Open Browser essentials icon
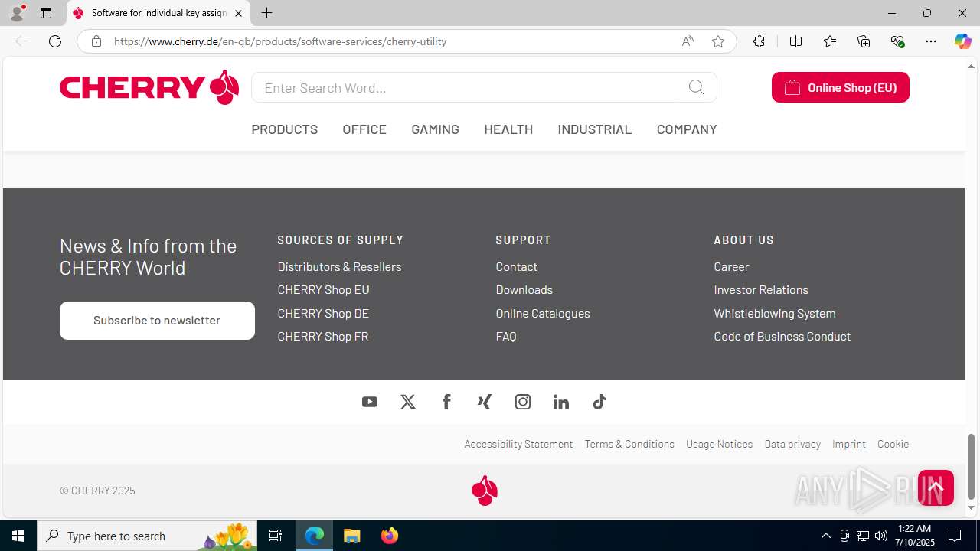The image size is (980, 551). [x=897, y=41]
